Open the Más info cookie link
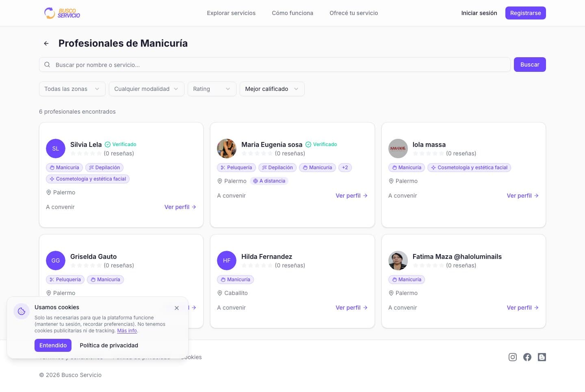Screen dimensions: 585x392 pyautogui.click(x=127, y=331)
